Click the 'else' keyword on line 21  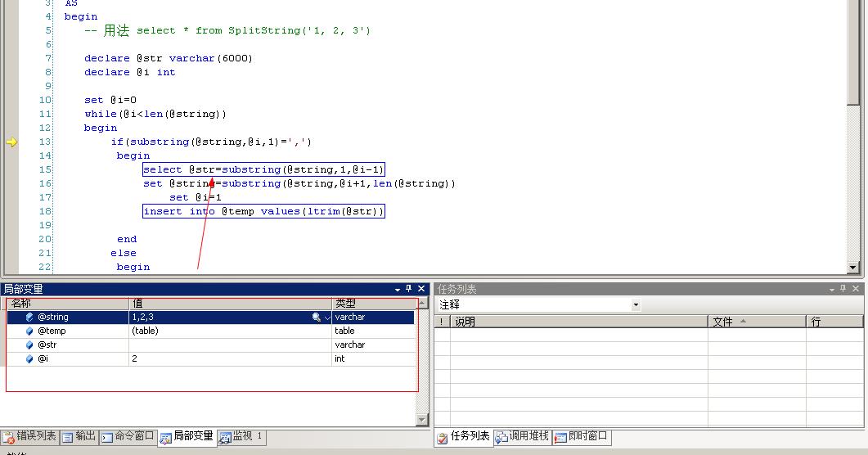click(x=124, y=253)
